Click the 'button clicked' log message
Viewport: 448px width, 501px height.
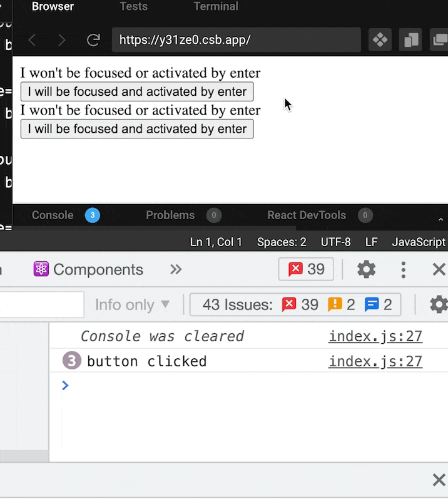click(x=147, y=361)
